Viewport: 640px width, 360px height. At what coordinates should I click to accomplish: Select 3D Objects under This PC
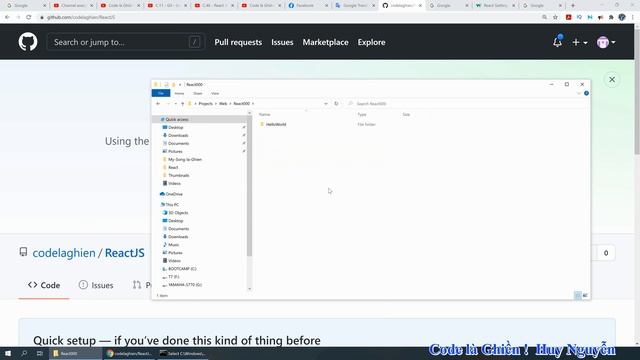pos(178,213)
